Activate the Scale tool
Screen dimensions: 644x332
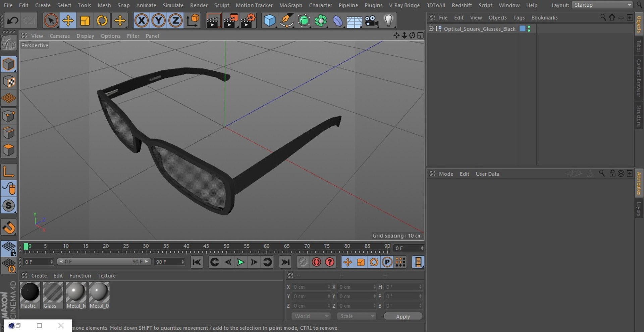pos(85,21)
